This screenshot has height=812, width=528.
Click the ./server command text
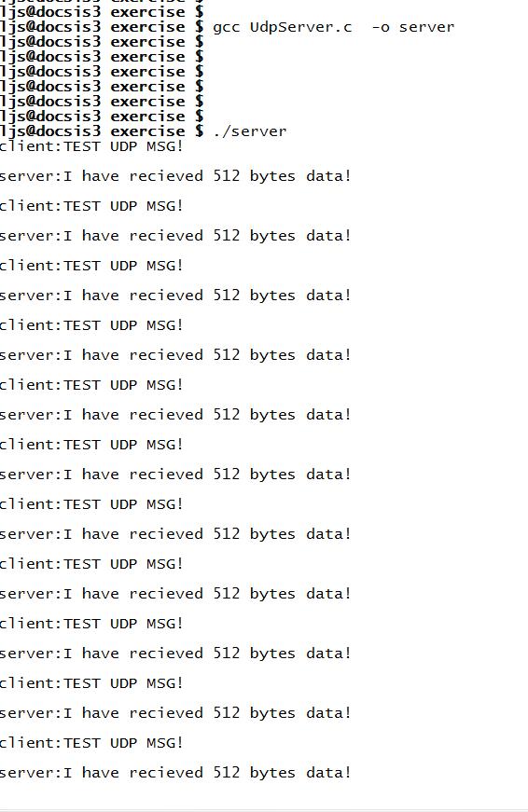coord(249,131)
